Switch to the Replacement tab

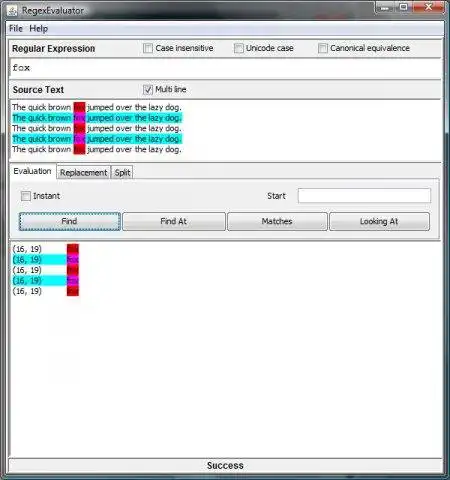pyautogui.click(x=83, y=173)
